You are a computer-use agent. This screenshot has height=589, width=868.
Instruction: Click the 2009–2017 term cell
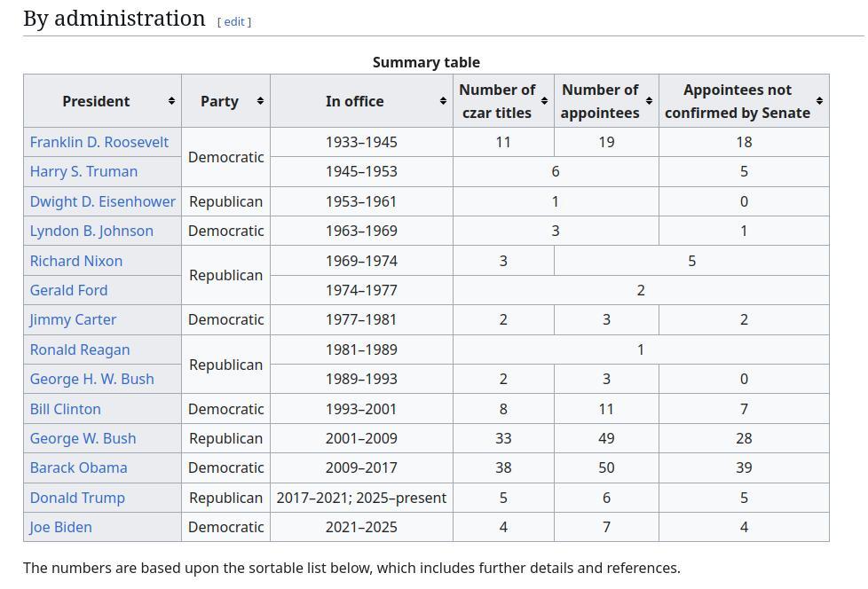pyautogui.click(x=361, y=467)
